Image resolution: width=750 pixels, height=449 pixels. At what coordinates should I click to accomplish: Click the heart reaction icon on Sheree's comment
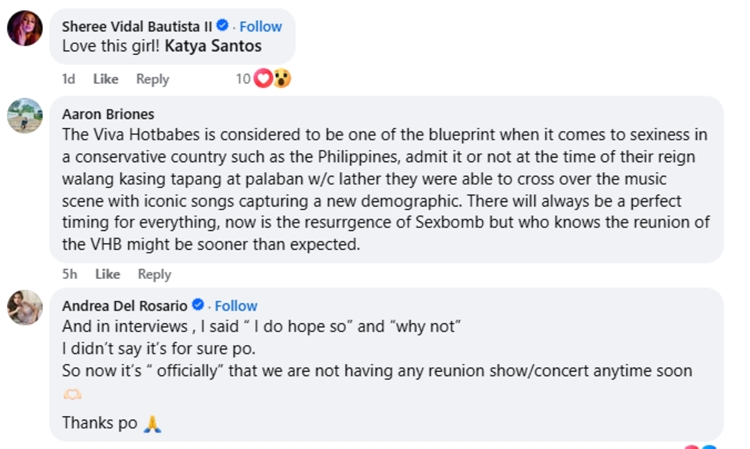[x=264, y=79]
